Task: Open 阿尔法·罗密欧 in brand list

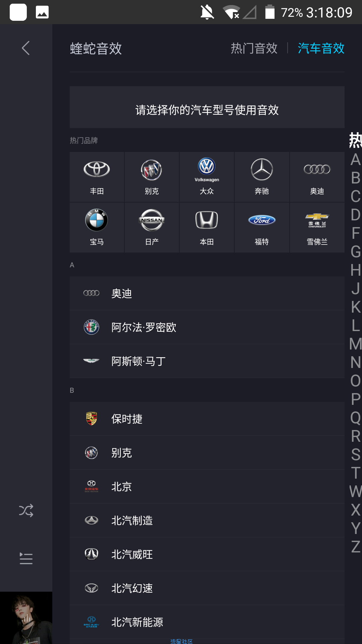Action: 207,327
